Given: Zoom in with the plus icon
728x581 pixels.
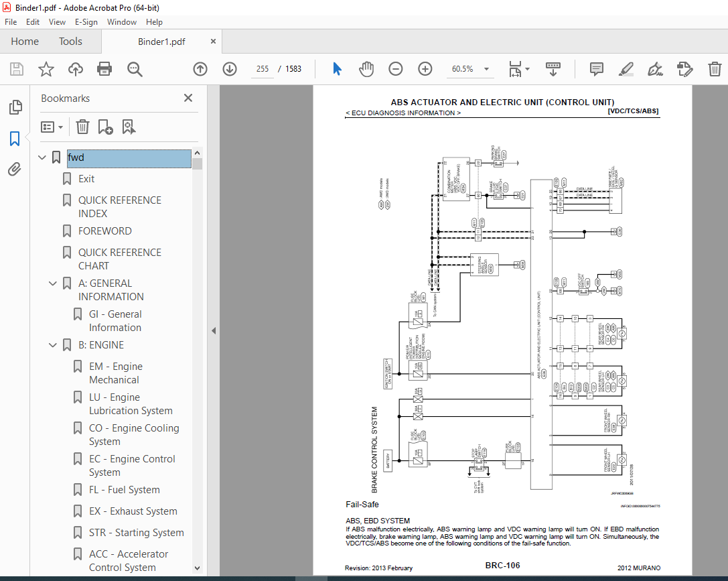Looking at the screenshot, I should click(x=425, y=69).
